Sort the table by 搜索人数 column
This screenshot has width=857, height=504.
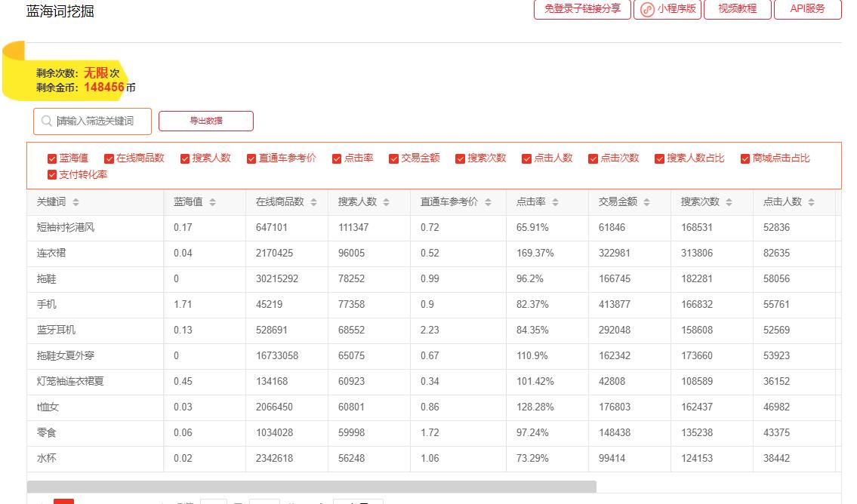[387, 201]
